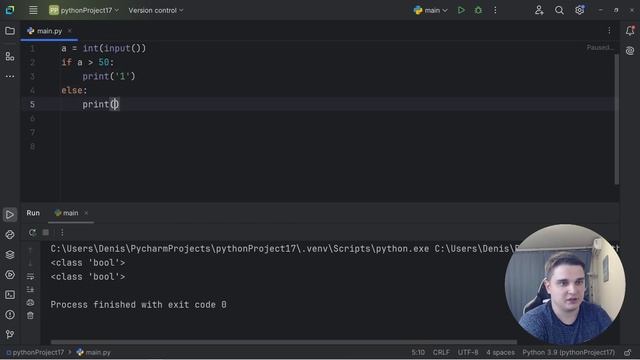Run the main configuration with play icon
The width and height of the screenshot is (640, 360).
click(x=461, y=10)
